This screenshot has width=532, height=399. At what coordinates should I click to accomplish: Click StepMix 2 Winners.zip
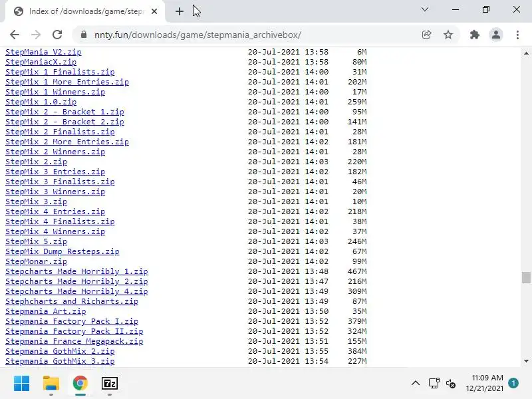[x=55, y=152]
